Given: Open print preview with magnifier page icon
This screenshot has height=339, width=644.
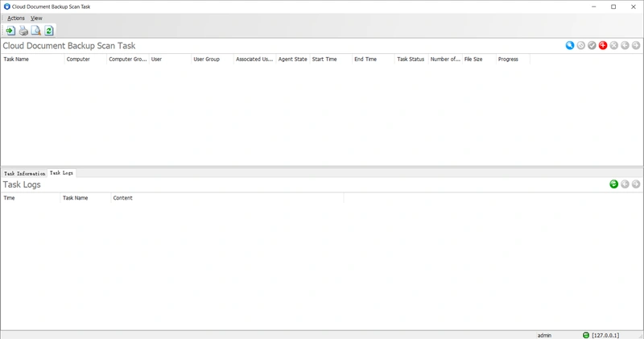Looking at the screenshot, I should click(x=36, y=31).
